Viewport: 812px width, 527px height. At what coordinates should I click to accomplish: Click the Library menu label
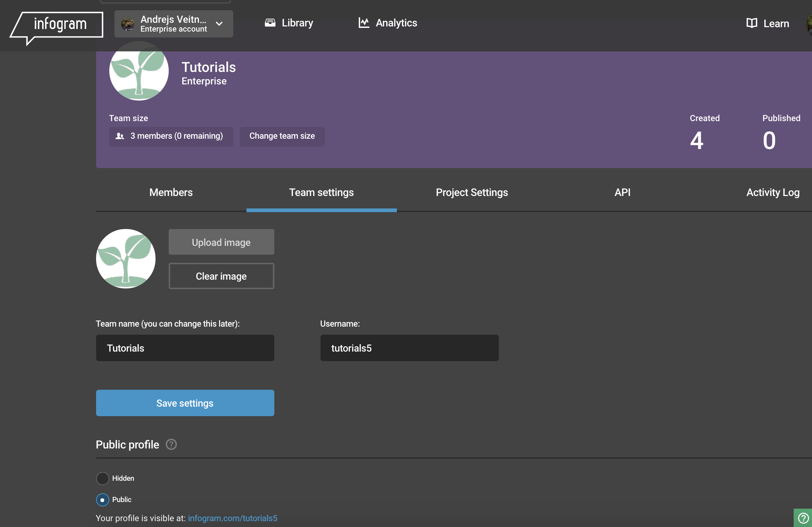297,23
